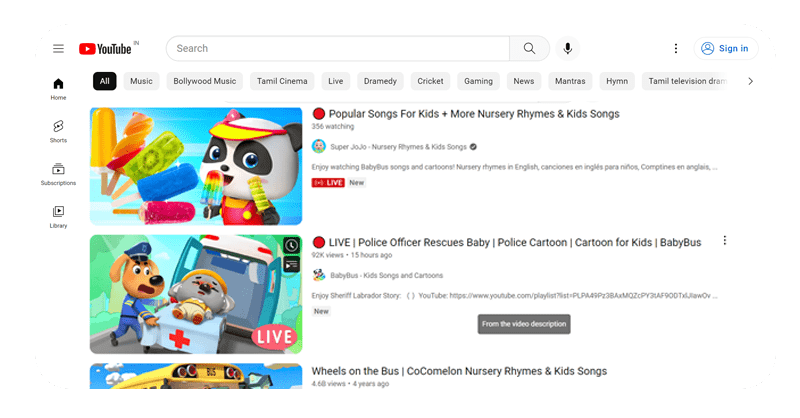The height and width of the screenshot is (418, 800).
Task: Open Popular Songs For Kids video title
Action: [x=474, y=114]
